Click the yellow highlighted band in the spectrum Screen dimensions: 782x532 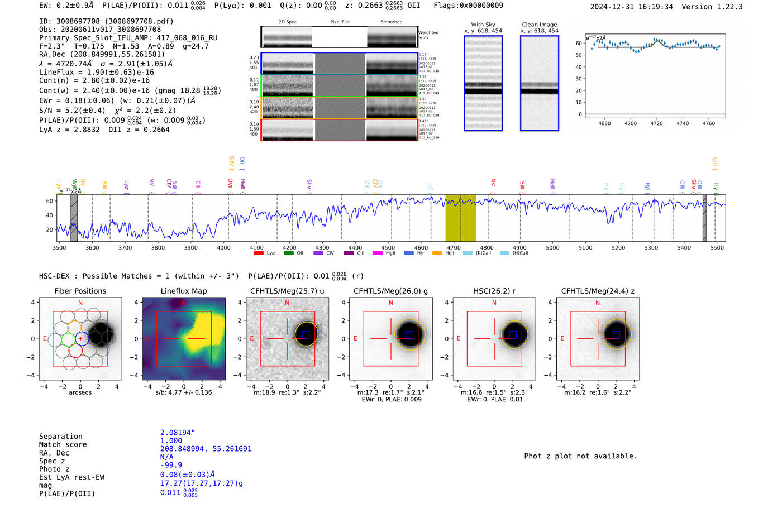click(461, 218)
